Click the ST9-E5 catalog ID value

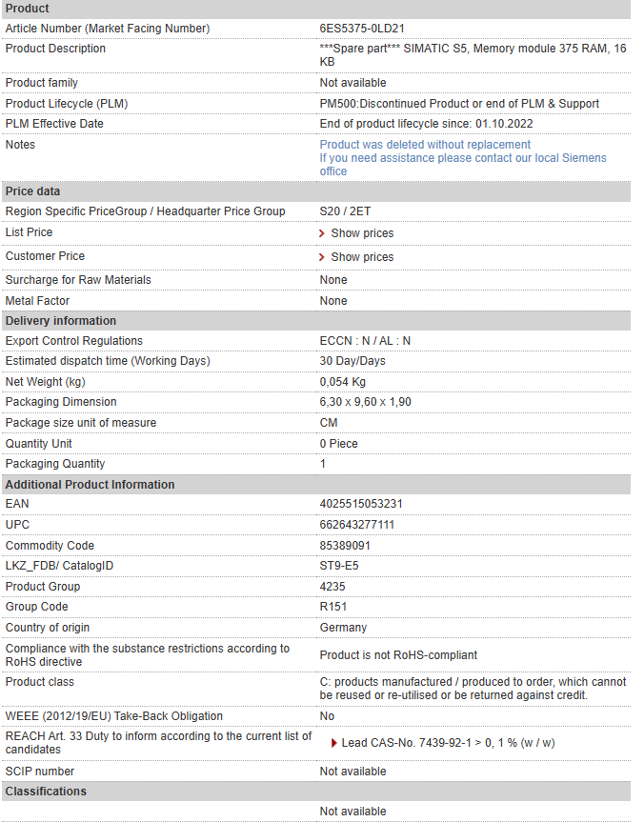tap(339, 566)
